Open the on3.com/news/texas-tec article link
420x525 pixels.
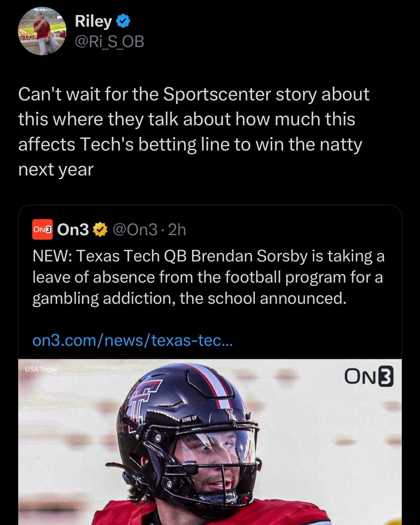point(132,340)
